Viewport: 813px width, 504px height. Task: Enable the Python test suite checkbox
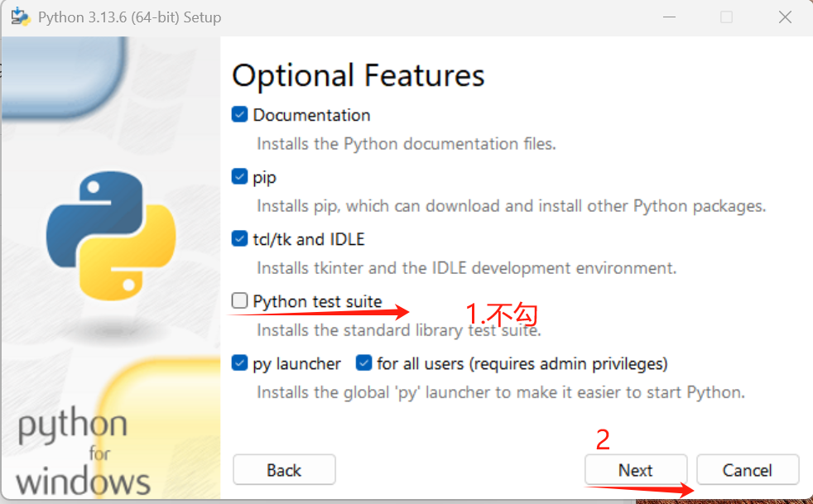pos(239,300)
